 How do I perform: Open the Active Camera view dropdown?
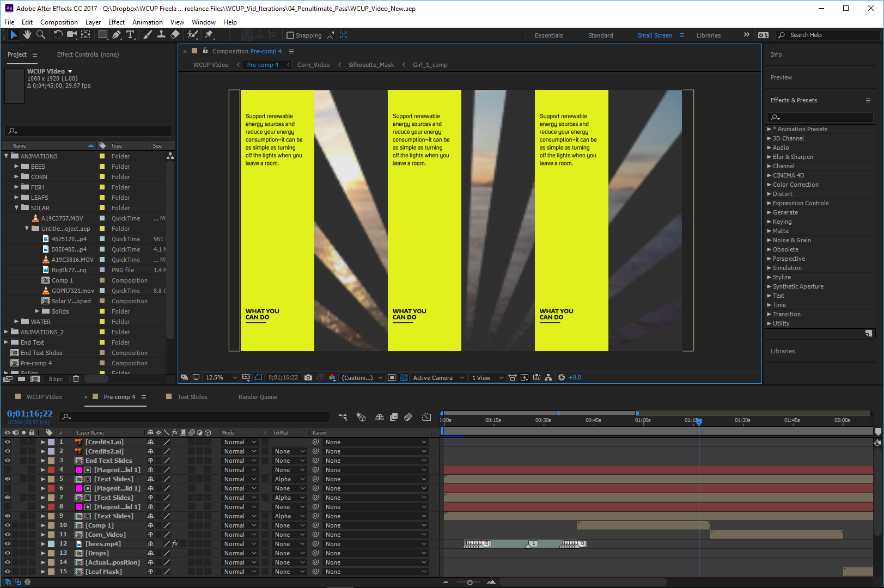[x=439, y=377]
